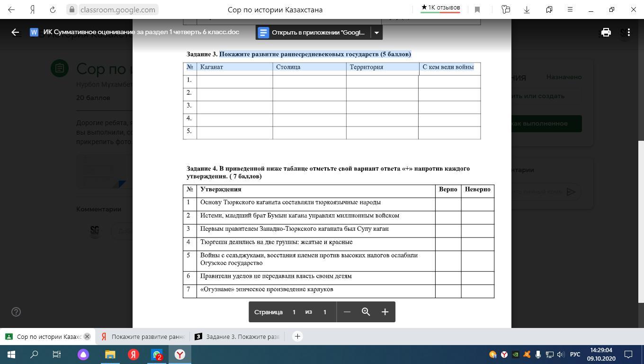Image resolution: width=644 pixels, height=364 pixels.
Task: Expand the open-with dropdown arrow
Action: pos(376,33)
